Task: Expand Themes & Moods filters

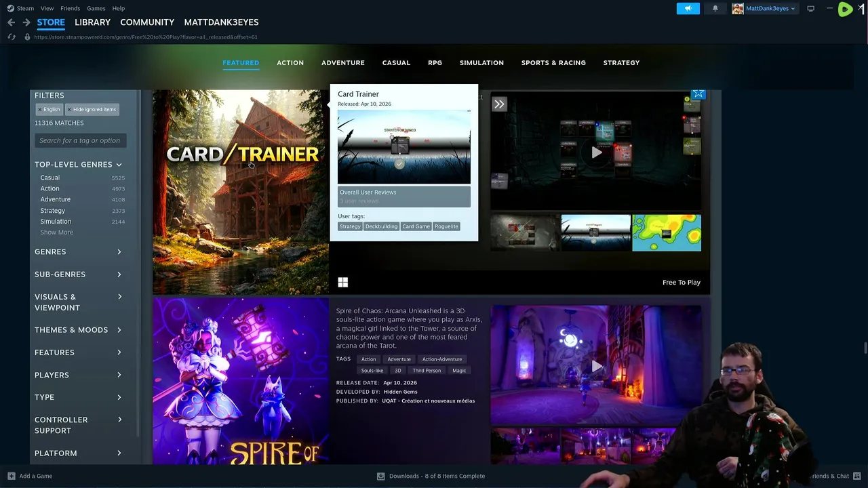Action: (x=79, y=330)
